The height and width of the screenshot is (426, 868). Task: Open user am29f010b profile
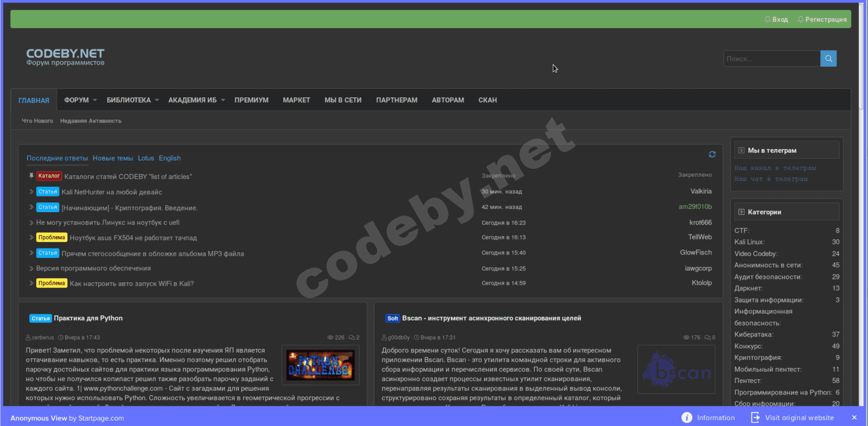tap(695, 207)
